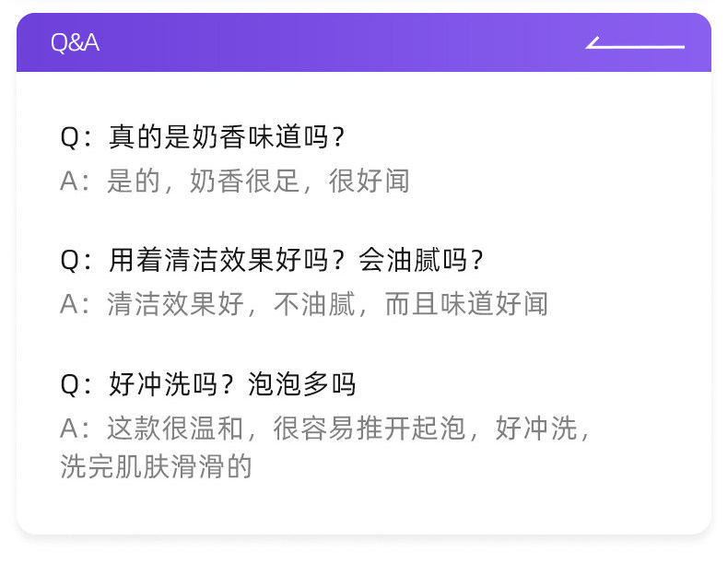Click the arrow icon in the Q&A header
The width and height of the screenshot is (728, 587).
[x=635, y=43]
